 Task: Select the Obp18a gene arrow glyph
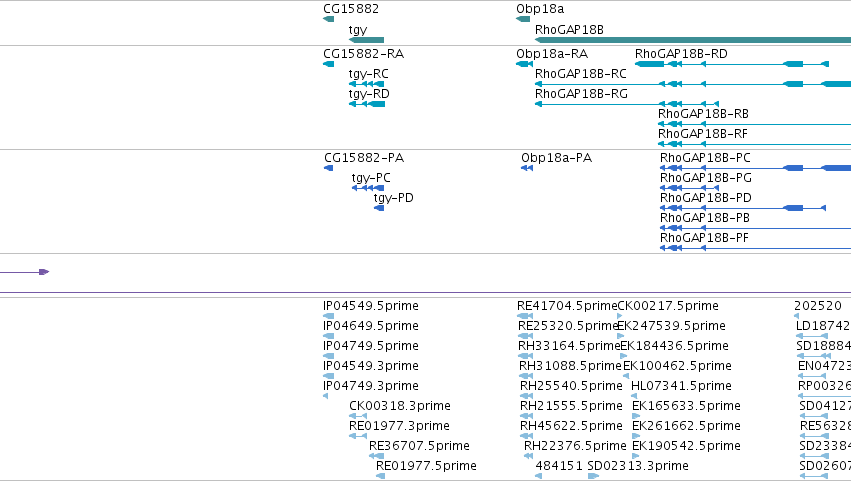tap(523, 19)
